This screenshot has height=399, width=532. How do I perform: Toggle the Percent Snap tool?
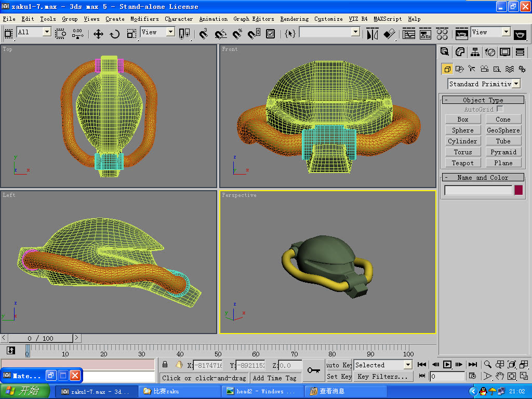pos(237,34)
